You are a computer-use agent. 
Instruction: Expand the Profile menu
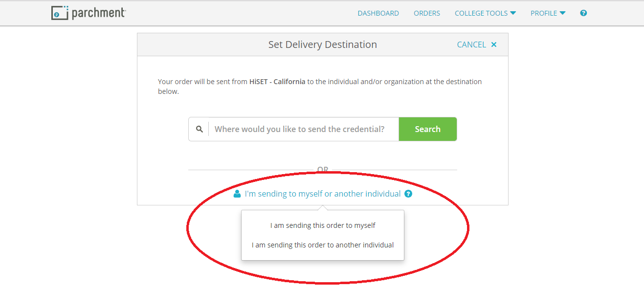pos(543,13)
